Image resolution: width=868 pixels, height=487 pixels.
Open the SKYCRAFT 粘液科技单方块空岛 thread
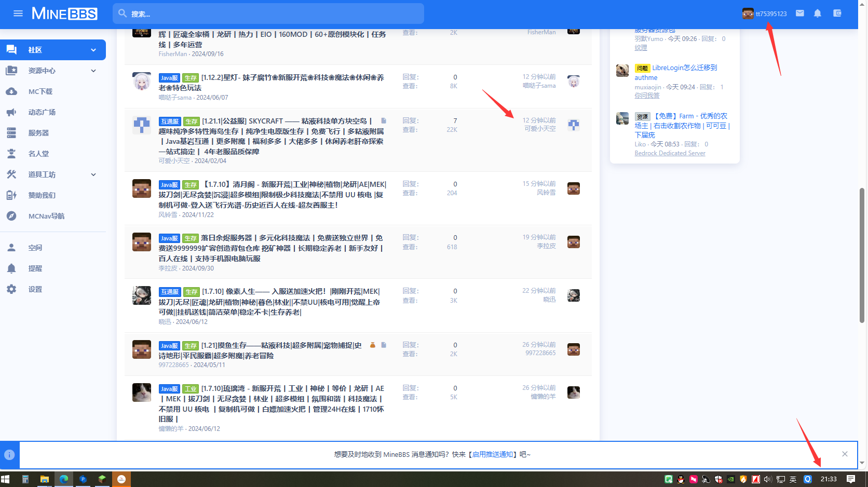(272, 136)
